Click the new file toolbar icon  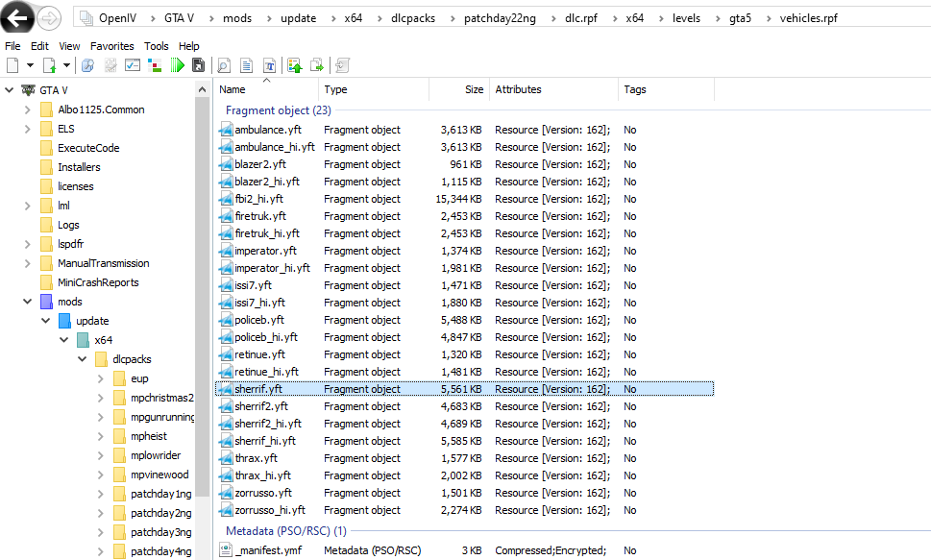click(12, 65)
